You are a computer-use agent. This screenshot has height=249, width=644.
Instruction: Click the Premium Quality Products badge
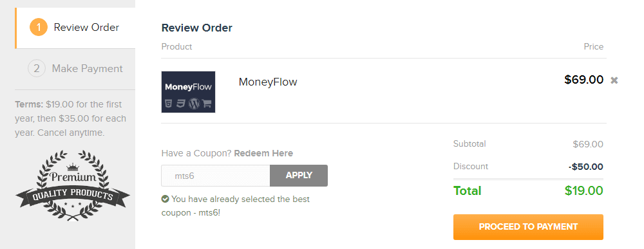tap(73, 185)
